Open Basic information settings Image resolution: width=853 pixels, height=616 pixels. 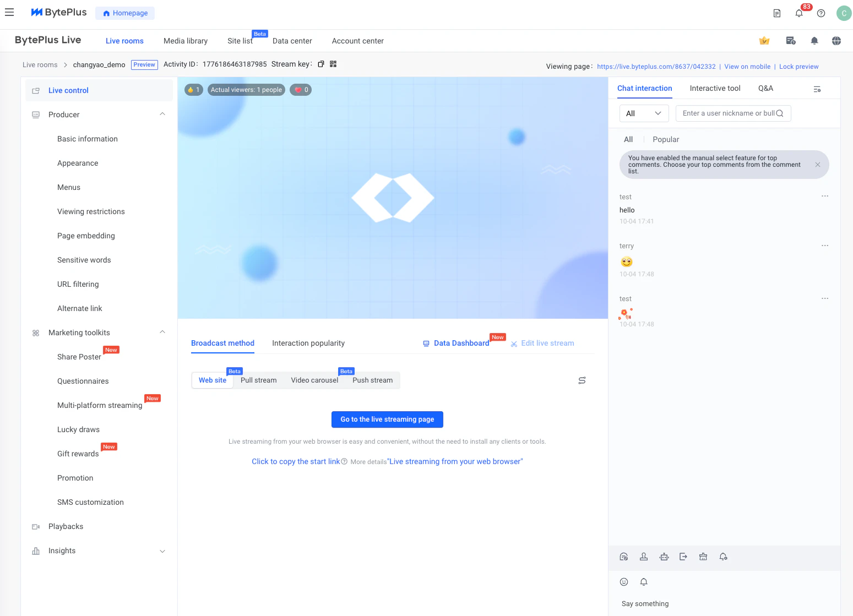[88, 139]
